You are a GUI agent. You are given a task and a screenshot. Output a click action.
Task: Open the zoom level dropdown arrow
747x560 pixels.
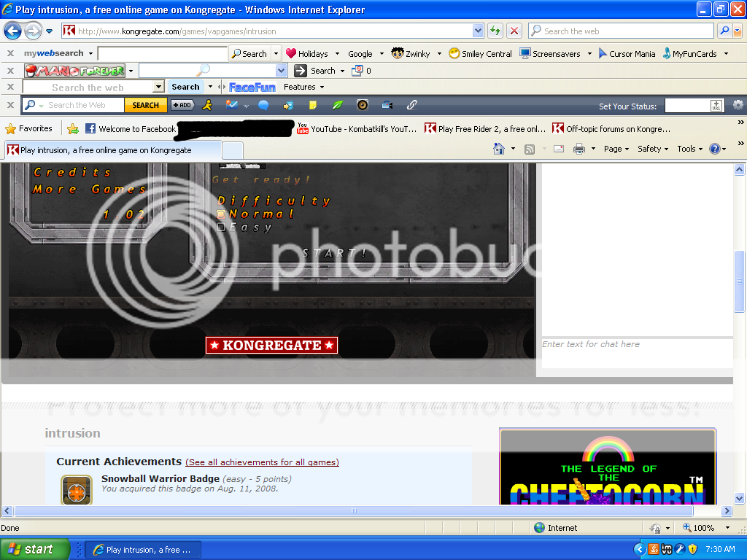[x=727, y=528]
